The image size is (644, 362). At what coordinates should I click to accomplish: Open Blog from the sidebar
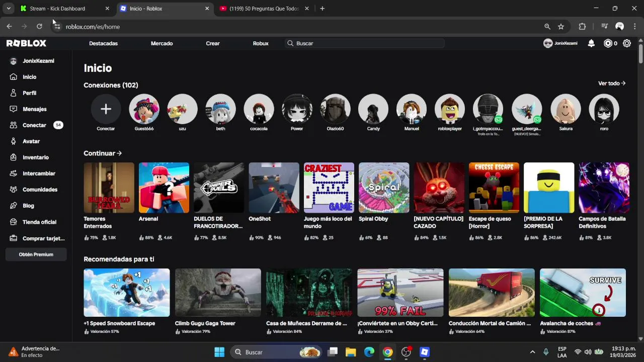point(28,206)
